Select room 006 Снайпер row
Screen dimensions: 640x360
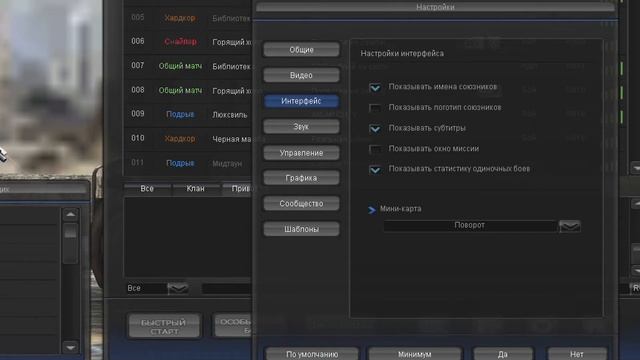pos(188,42)
